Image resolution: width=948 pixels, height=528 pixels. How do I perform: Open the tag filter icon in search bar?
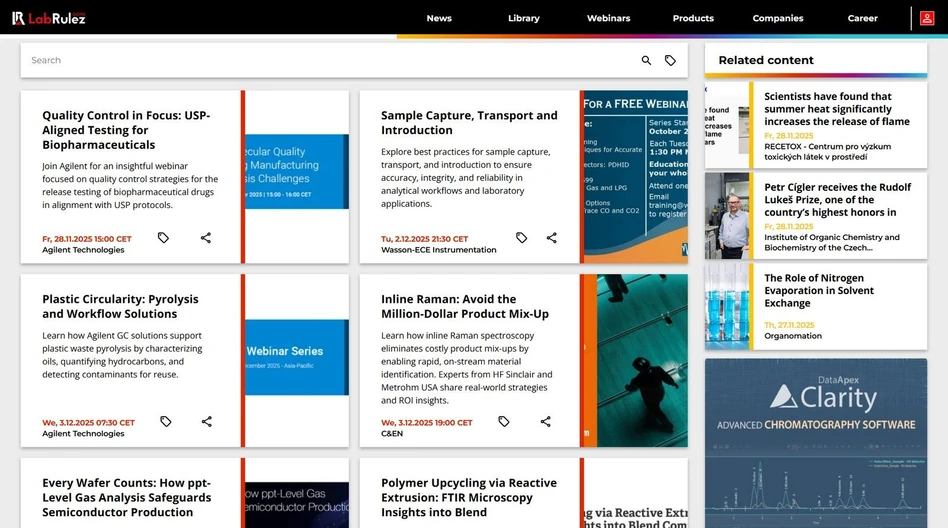pos(670,61)
